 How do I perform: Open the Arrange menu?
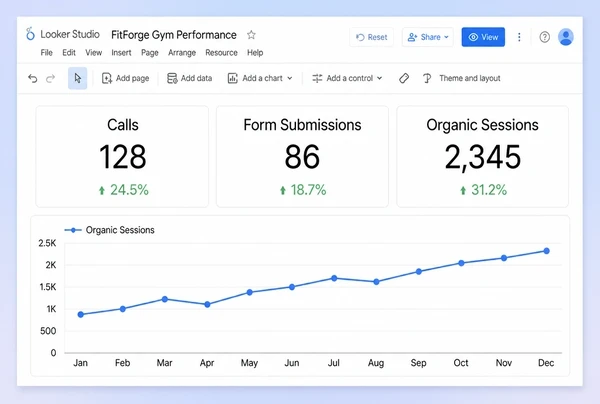(182, 53)
